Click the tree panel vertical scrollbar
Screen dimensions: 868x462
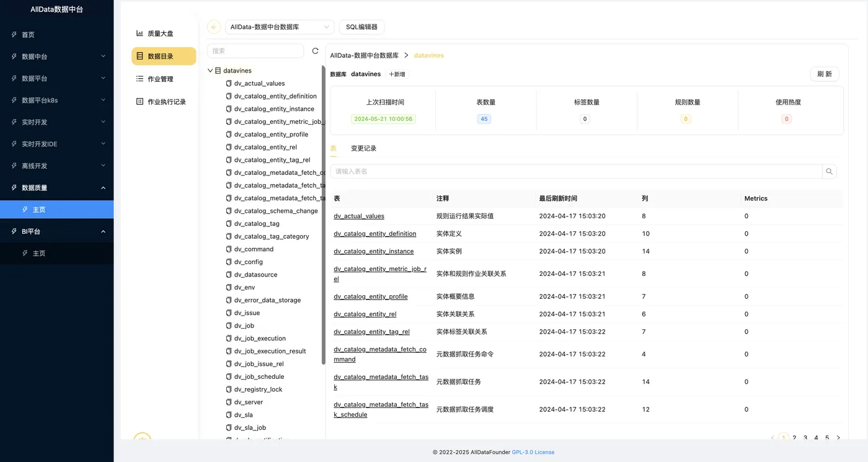click(x=324, y=214)
